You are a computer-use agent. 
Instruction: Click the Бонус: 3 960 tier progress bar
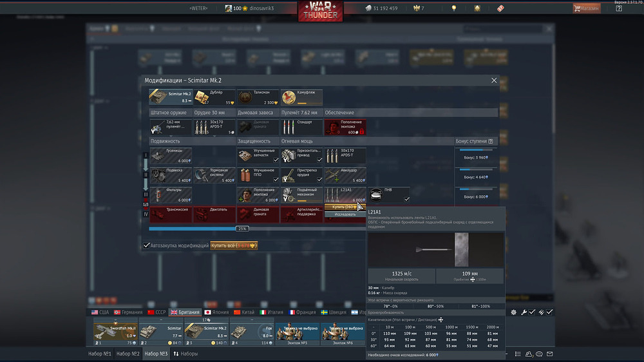click(476, 150)
